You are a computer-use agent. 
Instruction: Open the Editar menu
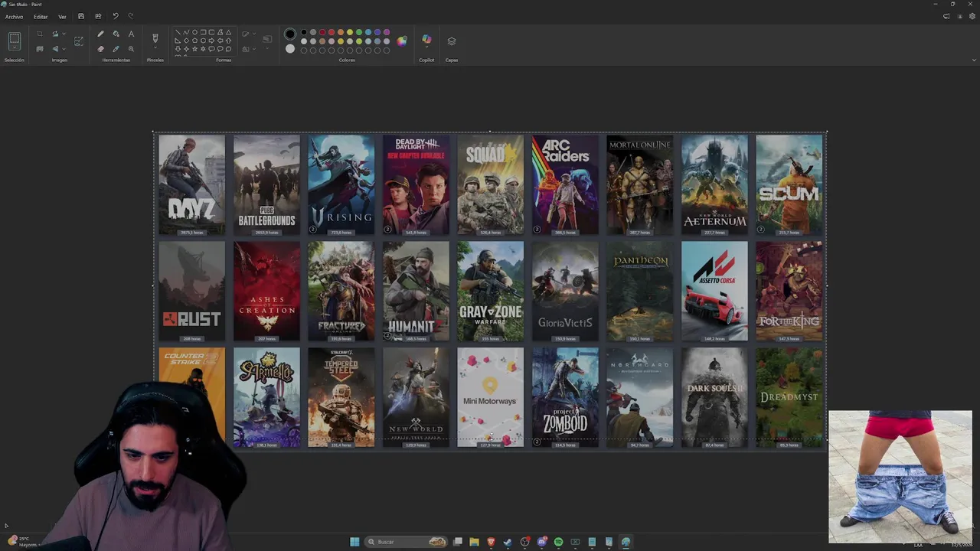41,17
